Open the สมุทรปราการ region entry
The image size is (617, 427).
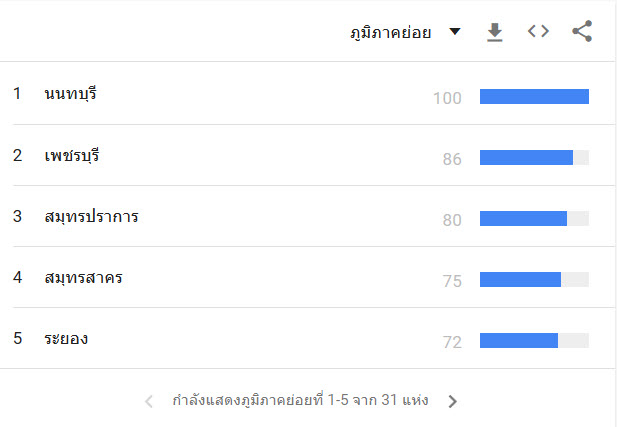pos(91,216)
